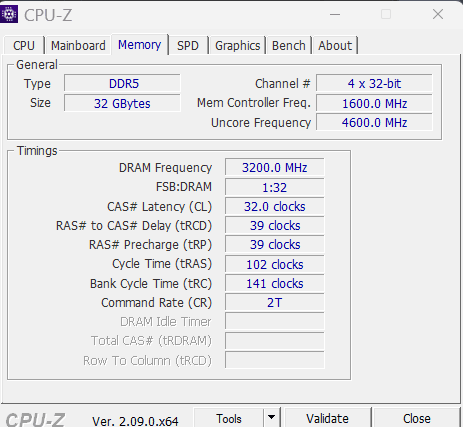463x427 pixels.
Task: Select the DDR5 memory type value
Action: coord(122,83)
